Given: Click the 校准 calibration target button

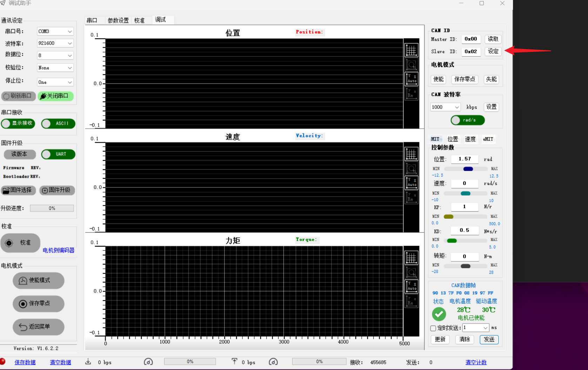Looking at the screenshot, I should point(20,243).
